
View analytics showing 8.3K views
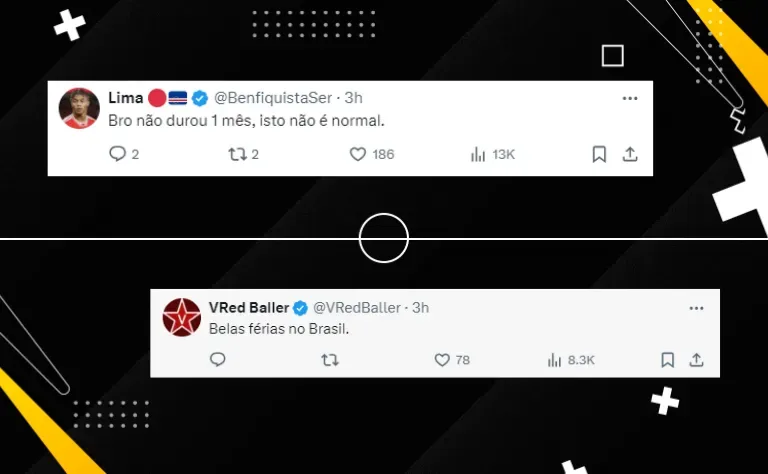(x=571, y=360)
